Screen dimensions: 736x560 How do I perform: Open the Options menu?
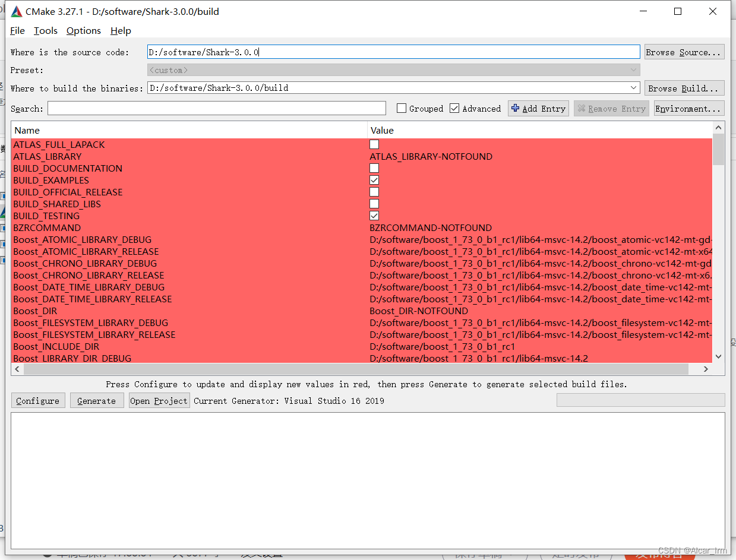pos(84,30)
